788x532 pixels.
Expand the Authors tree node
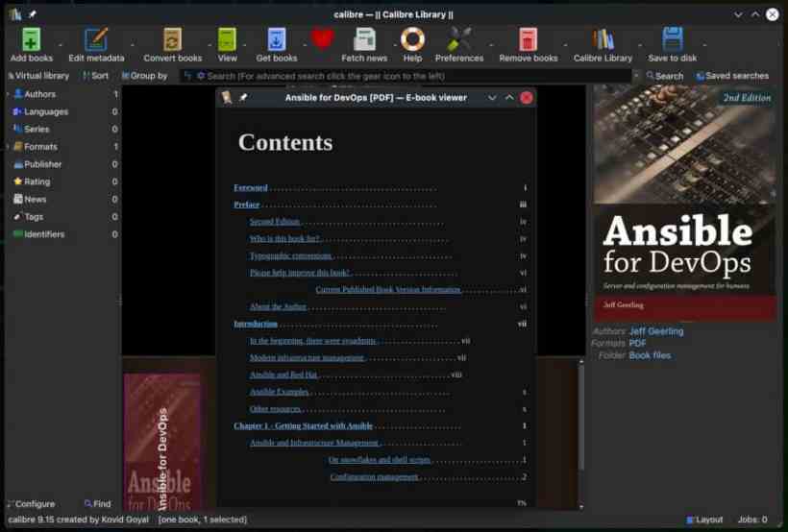(8, 94)
